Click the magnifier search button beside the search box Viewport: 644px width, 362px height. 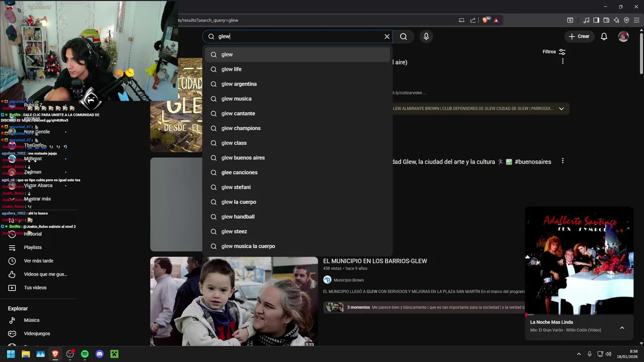404,36
